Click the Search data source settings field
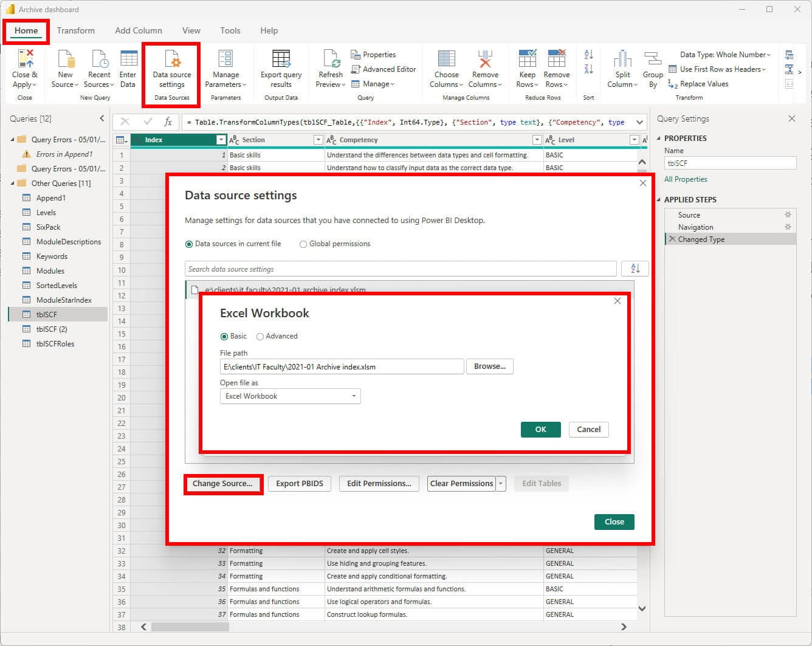 pos(401,269)
